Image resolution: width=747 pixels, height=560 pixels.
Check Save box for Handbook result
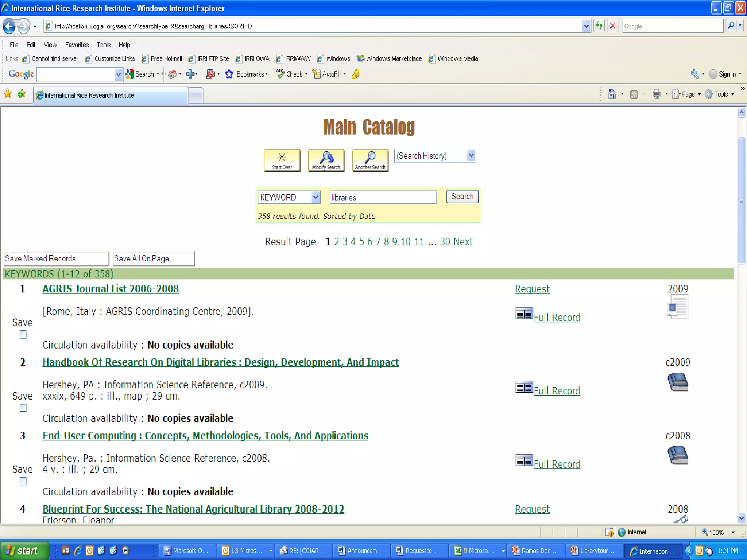(x=23, y=408)
